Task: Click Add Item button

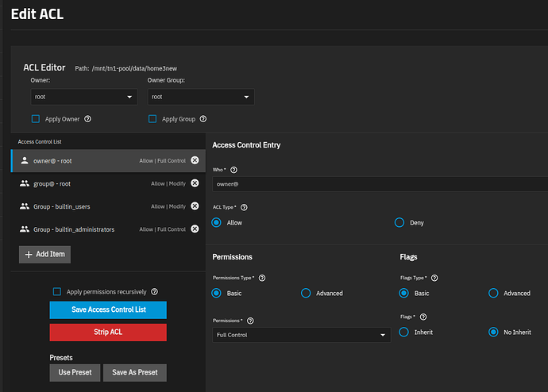Action: (x=44, y=255)
